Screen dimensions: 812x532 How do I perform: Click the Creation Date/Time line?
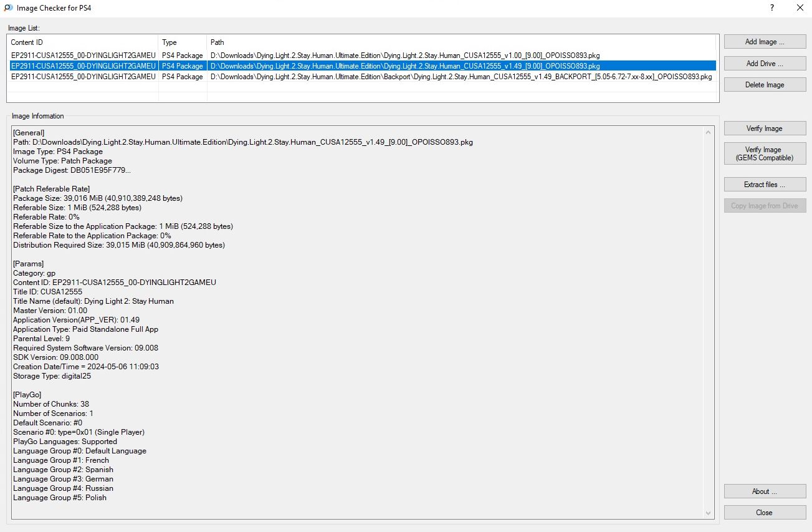click(86, 367)
